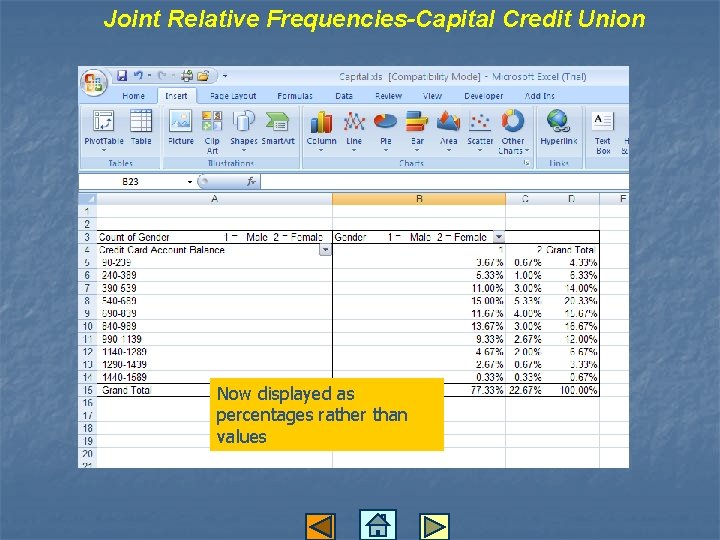
Task: Open the Clip Art pane
Action: pyautogui.click(x=212, y=132)
